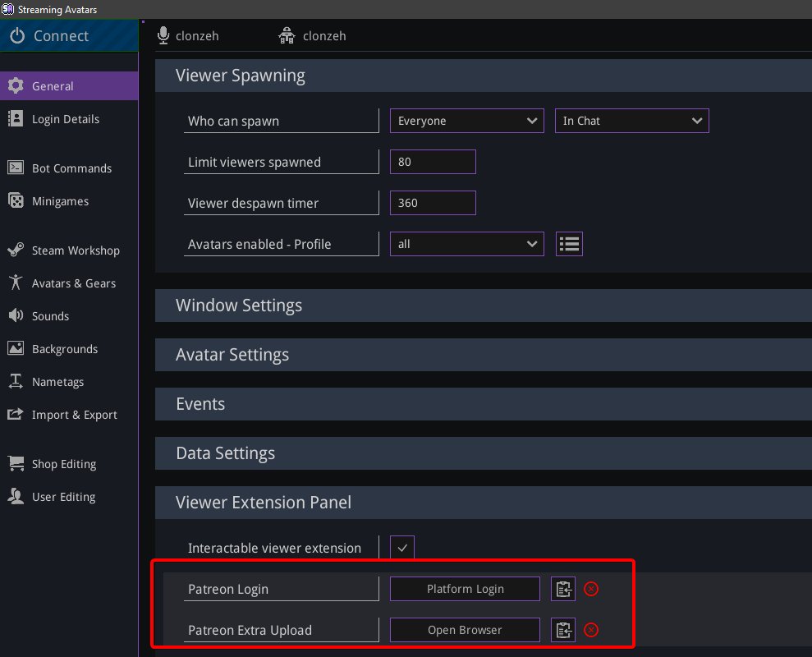The width and height of the screenshot is (812, 657).
Task: Click the Patreon Extra Upload label
Action: (250, 630)
